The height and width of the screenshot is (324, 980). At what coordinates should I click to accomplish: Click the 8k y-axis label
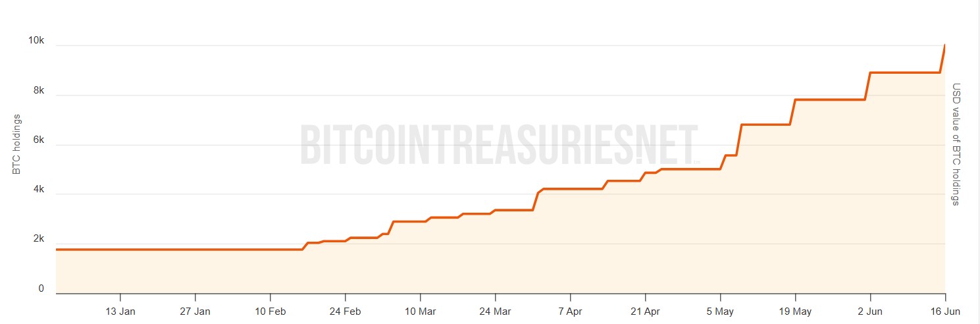[x=38, y=90]
